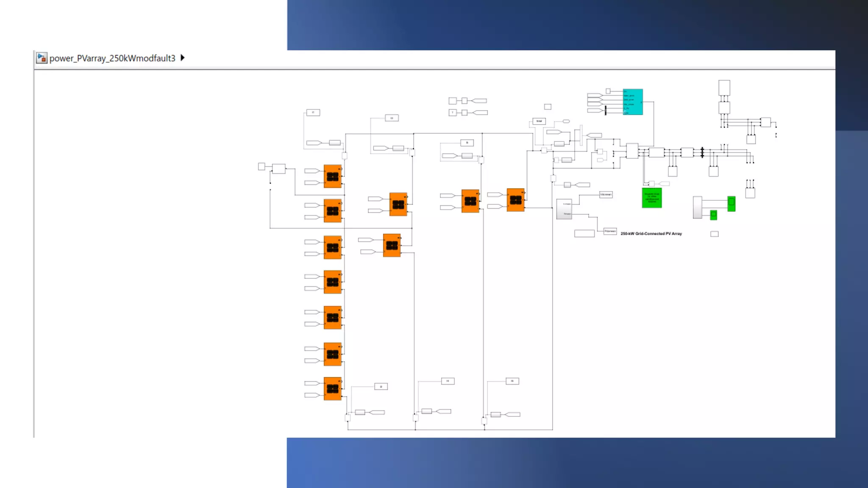Click the I6 display block at bottom right

click(512, 381)
